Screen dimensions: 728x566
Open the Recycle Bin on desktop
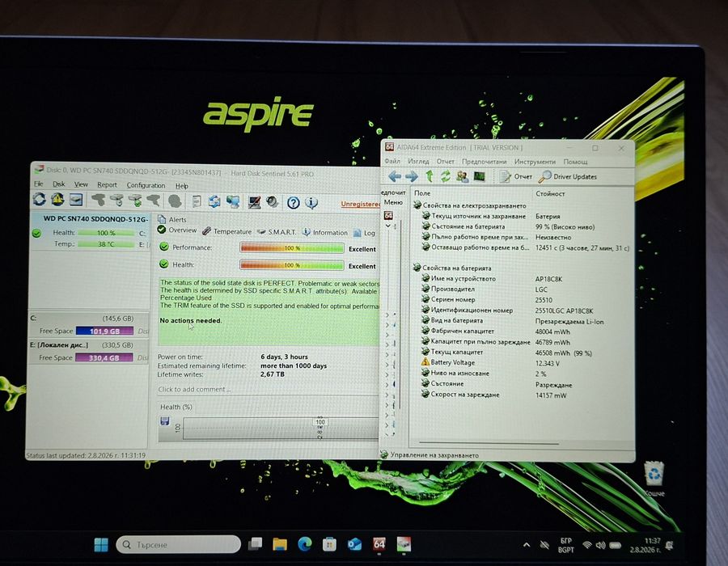point(654,478)
